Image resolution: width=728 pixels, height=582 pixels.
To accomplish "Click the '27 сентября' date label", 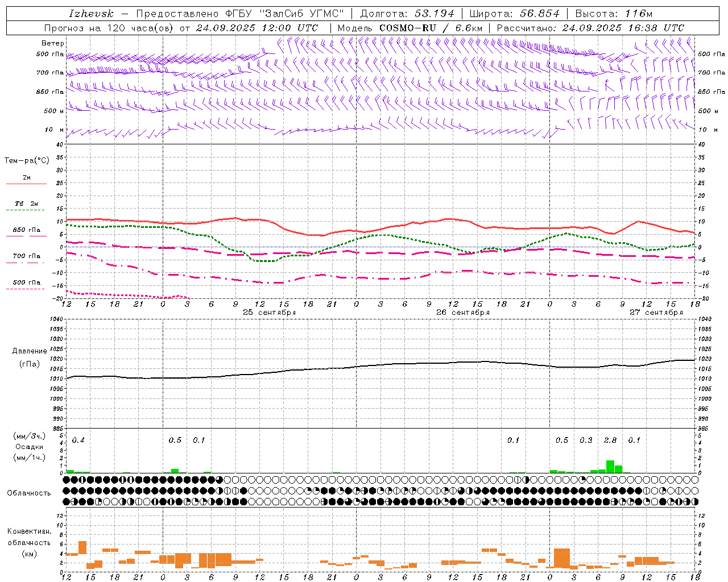I will tap(656, 313).
